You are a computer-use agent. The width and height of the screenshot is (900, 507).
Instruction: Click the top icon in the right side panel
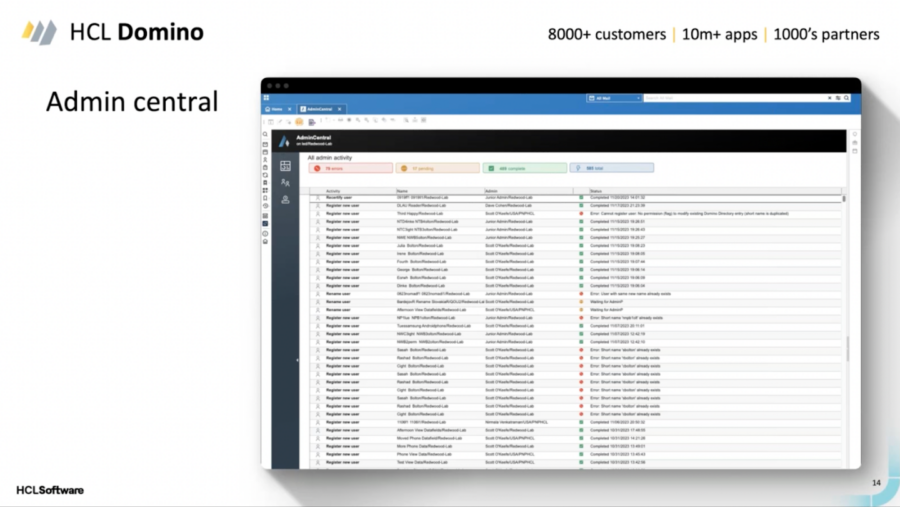point(855,134)
